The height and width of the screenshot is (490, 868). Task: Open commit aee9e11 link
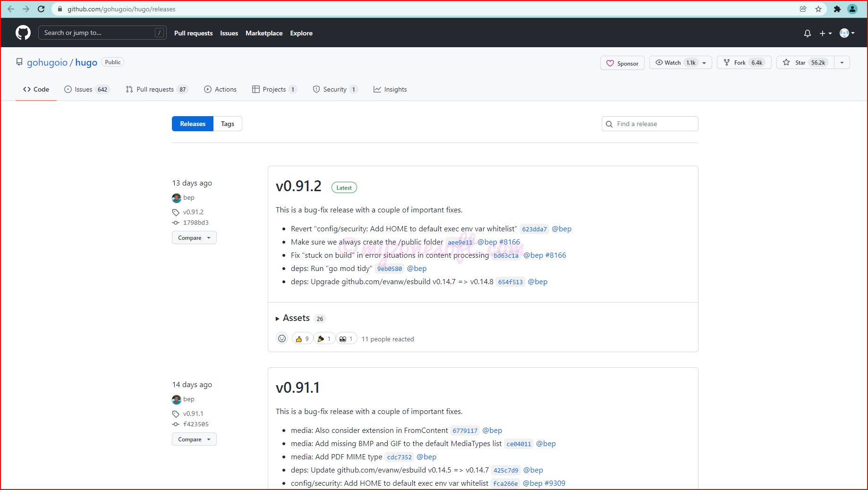[x=460, y=242]
